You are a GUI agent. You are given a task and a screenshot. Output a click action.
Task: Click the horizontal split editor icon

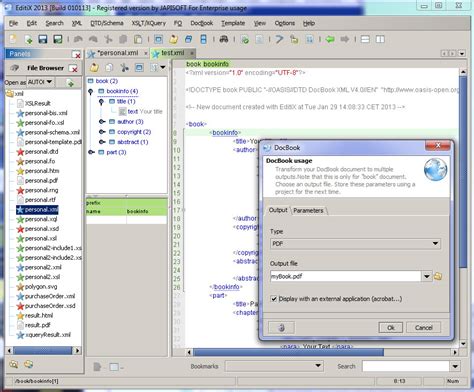(x=365, y=39)
